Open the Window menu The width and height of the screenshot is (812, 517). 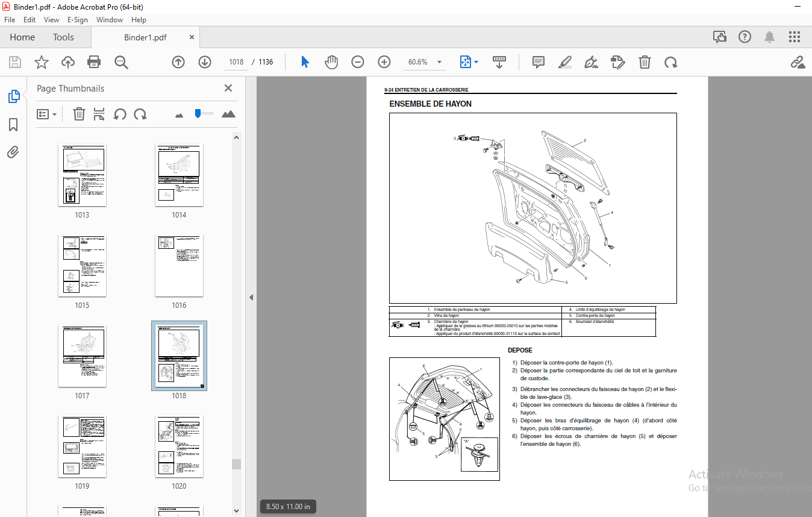click(110, 19)
